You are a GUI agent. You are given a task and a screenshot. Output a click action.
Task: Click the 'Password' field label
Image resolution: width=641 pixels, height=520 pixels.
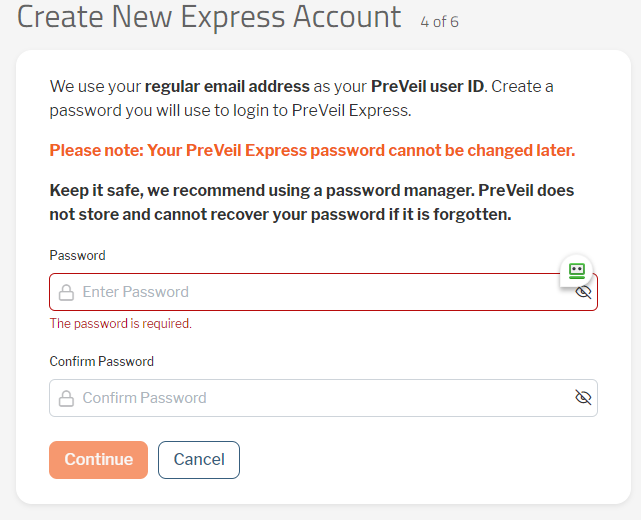point(77,256)
